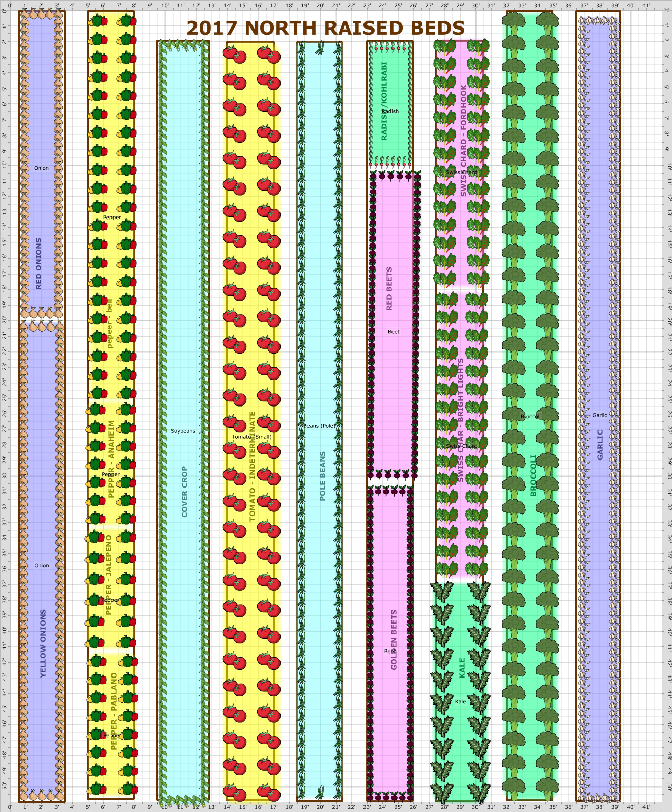Image resolution: width=672 pixels, height=812 pixels.
Task: Click the Soybeans plant label
Action: [x=183, y=431]
